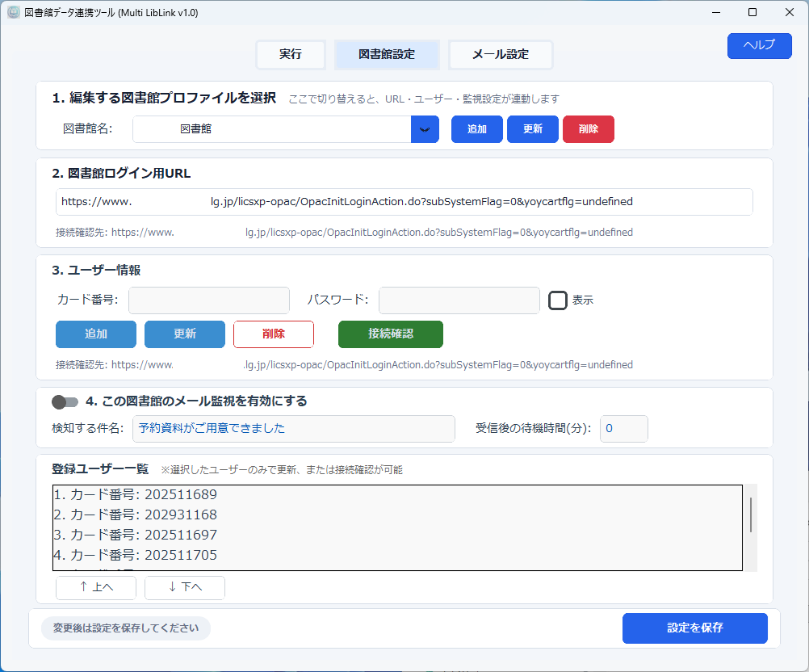Update library profile with dark-blue 更新
The width and height of the screenshot is (809, 672).
[x=532, y=129]
